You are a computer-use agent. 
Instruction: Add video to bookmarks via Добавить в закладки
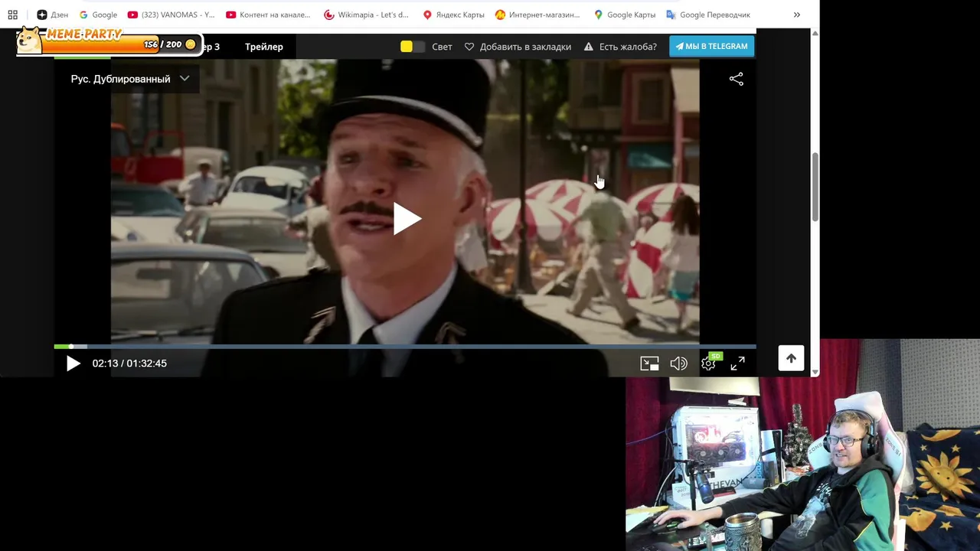(x=525, y=47)
